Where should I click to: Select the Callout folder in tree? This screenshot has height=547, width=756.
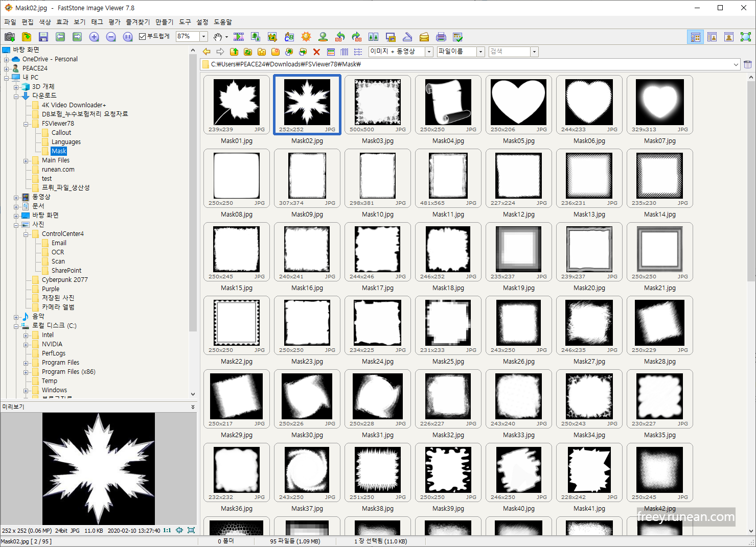point(61,133)
